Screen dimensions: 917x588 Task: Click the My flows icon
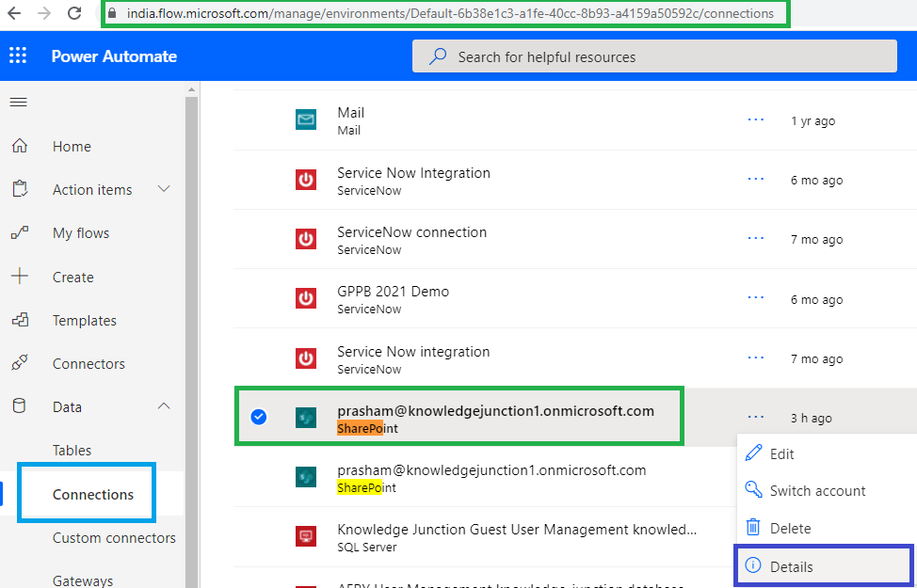[x=19, y=232]
